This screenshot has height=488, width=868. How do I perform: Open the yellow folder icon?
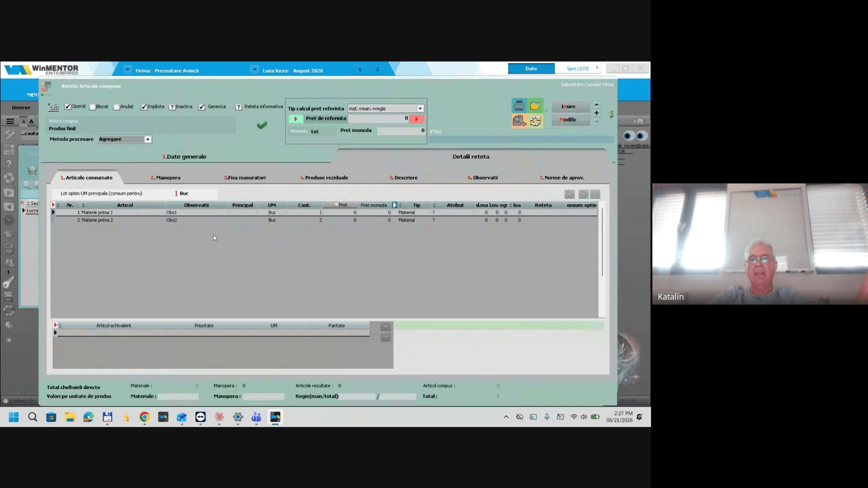pos(535,106)
